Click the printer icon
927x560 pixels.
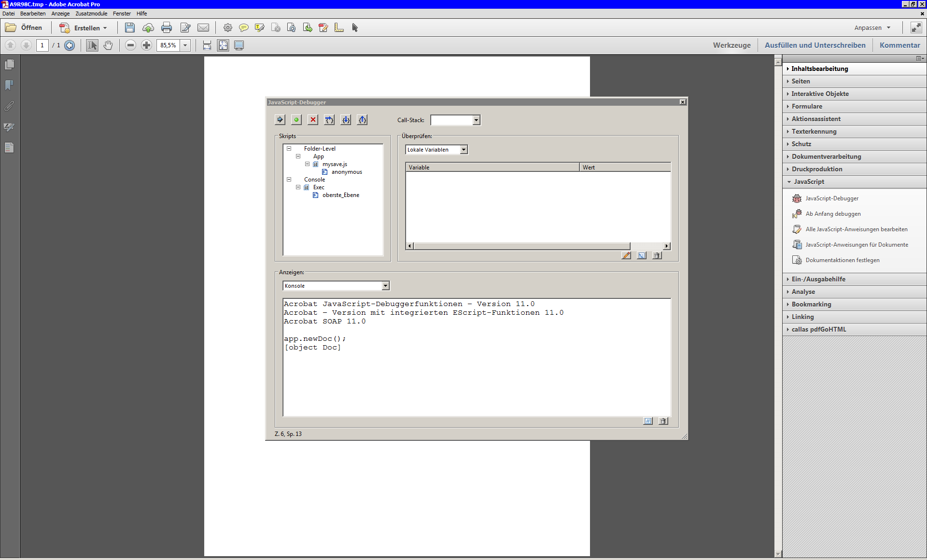167,28
